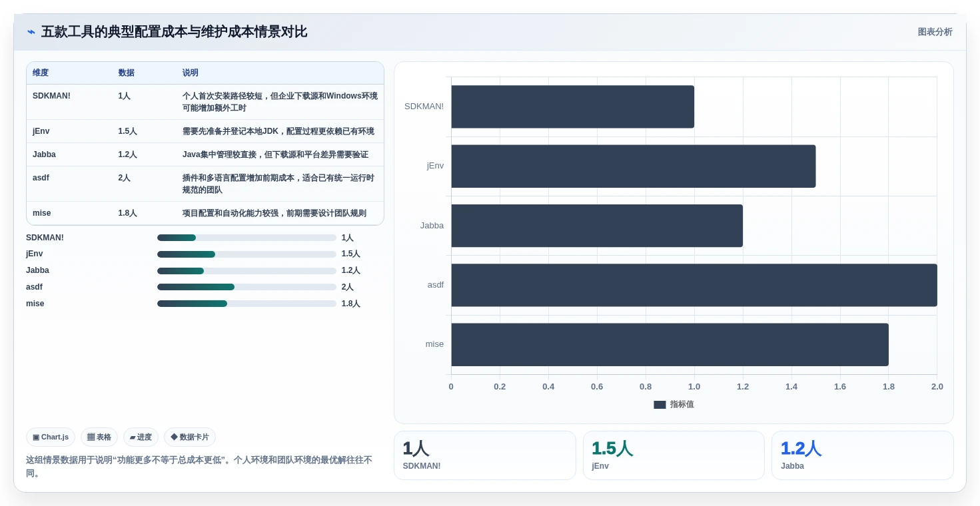The width and height of the screenshot is (980, 506).
Task: Click the jEnv bar in the chart
Action: pos(633,166)
